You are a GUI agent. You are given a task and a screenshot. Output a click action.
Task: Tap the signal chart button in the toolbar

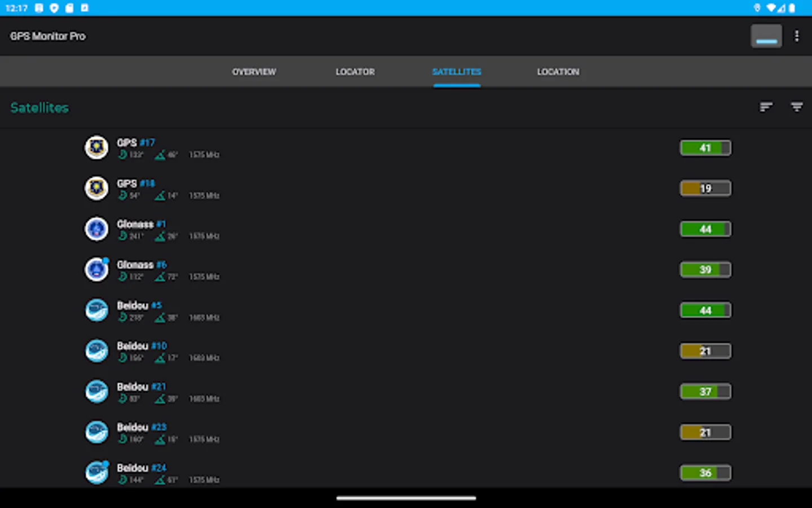tap(766, 36)
